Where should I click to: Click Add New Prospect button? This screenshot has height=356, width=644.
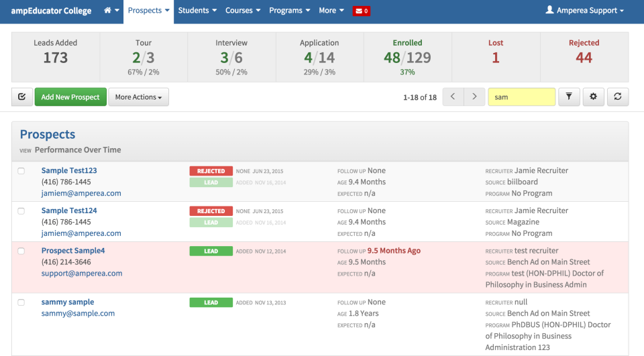[70, 97]
